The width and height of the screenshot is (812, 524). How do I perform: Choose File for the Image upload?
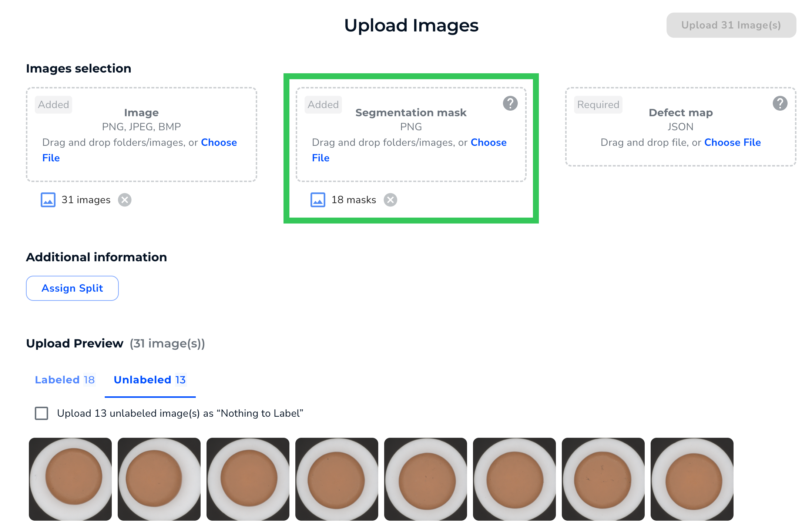tap(219, 142)
